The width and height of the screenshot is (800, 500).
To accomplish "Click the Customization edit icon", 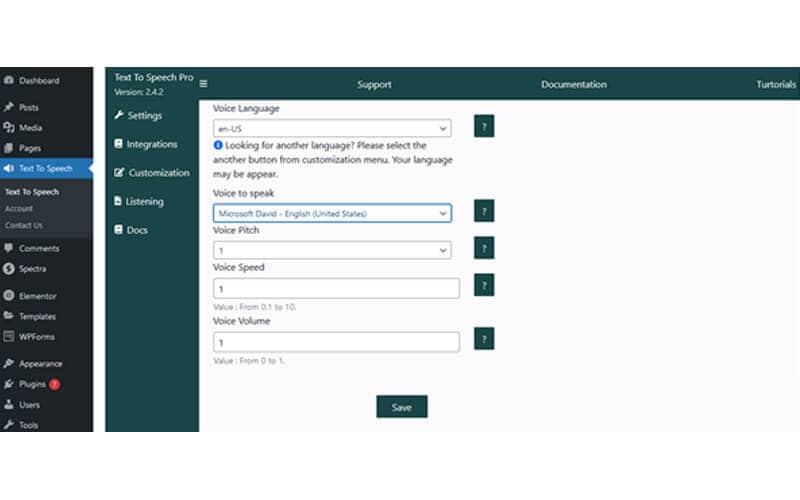I will 119,172.
